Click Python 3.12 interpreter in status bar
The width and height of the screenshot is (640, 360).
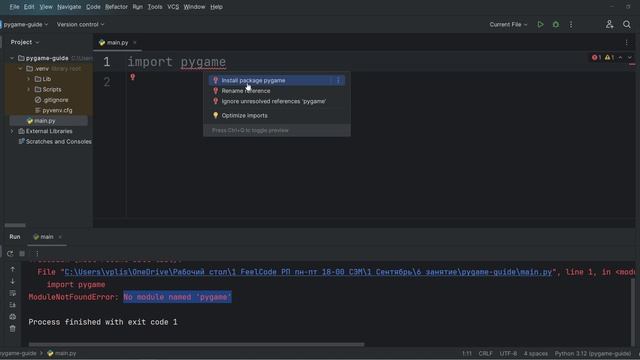tap(592, 353)
